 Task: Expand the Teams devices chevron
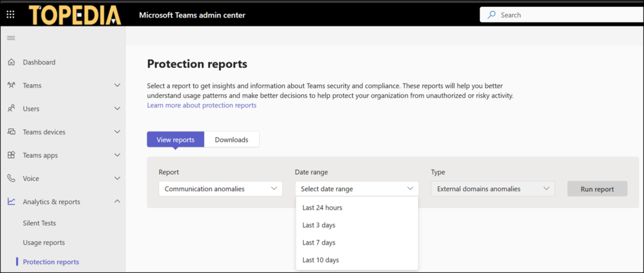coord(117,132)
